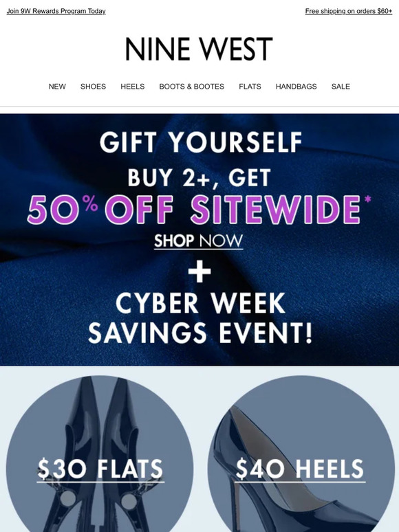Click the Cyber Week Savings Event text

click(x=200, y=318)
